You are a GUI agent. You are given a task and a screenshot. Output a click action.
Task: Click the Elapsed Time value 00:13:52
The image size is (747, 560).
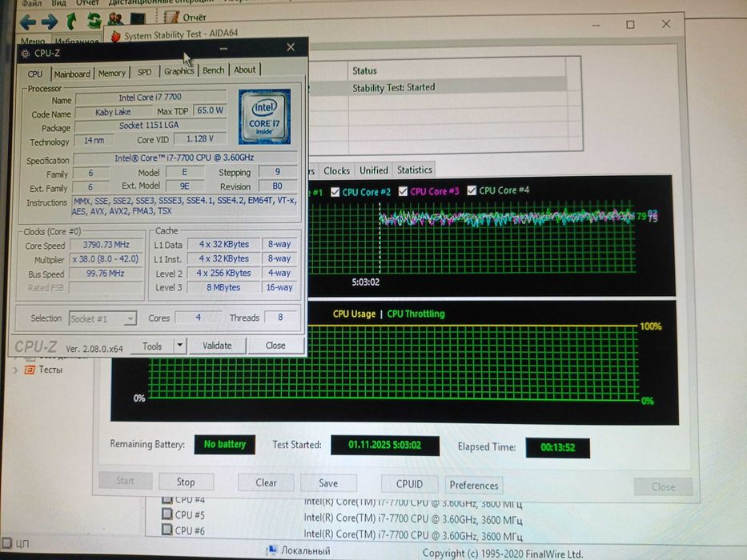click(557, 448)
